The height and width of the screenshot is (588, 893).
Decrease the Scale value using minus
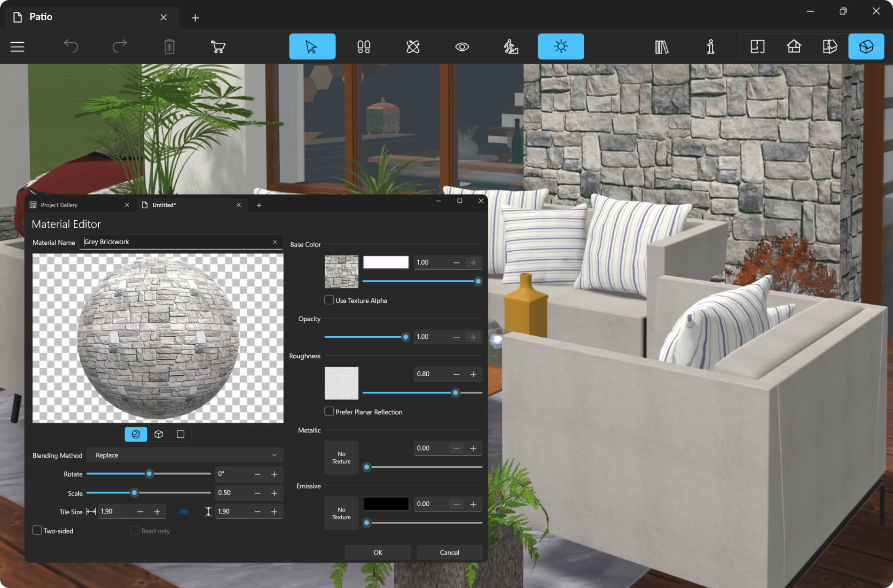click(257, 492)
